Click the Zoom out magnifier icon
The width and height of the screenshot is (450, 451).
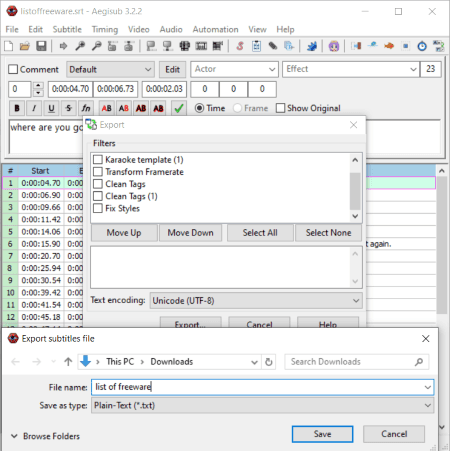click(x=97, y=46)
